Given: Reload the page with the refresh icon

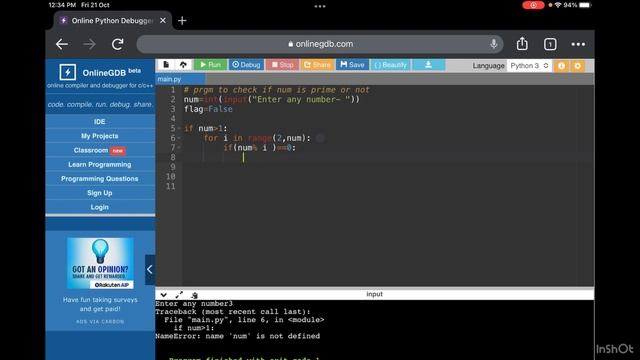Looking at the screenshot, I should [x=118, y=44].
